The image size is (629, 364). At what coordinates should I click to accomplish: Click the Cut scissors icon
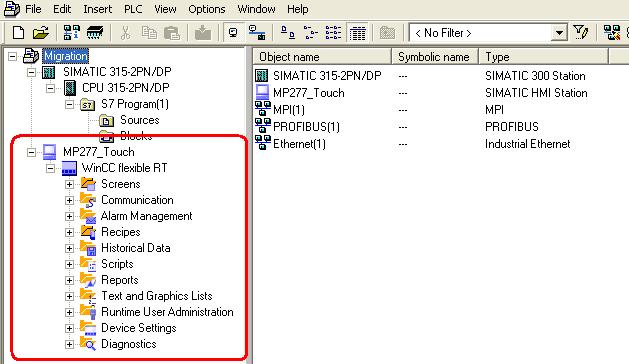click(126, 33)
